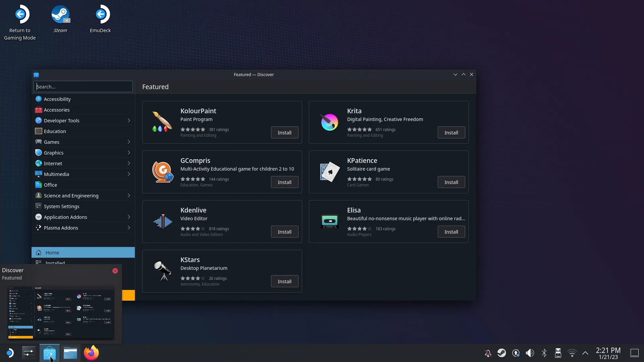
Task: Open the EmuDeck desktop shortcut
Action: [x=100, y=18]
